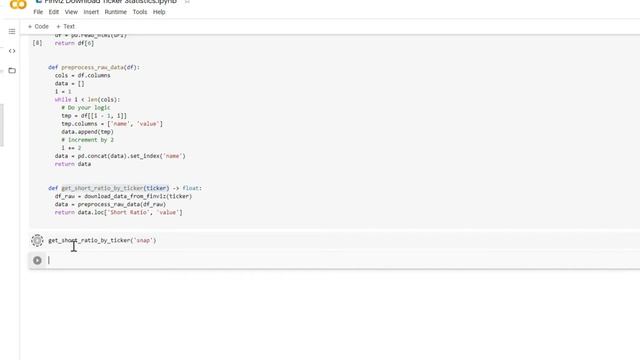The width and height of the screenshot is (640, 360).
Task: Click the line 'data.append(tmp)'
Action: (87, 132)
